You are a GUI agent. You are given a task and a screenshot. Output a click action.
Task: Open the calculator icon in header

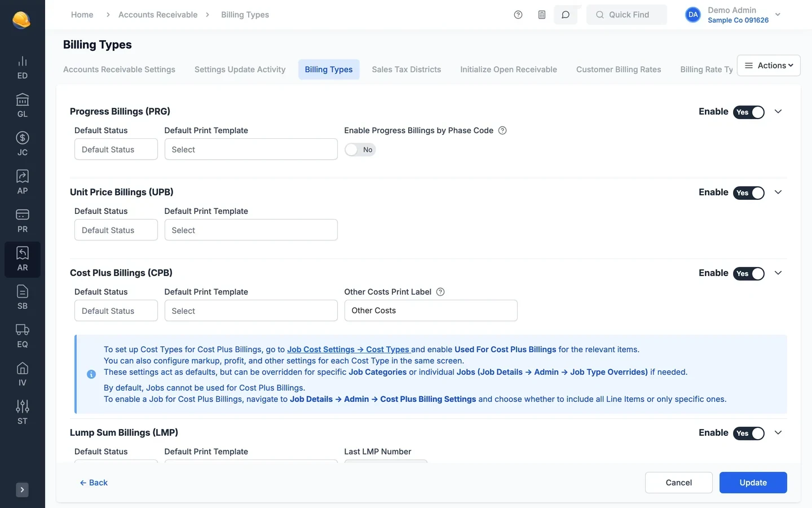tap(542, 15)
